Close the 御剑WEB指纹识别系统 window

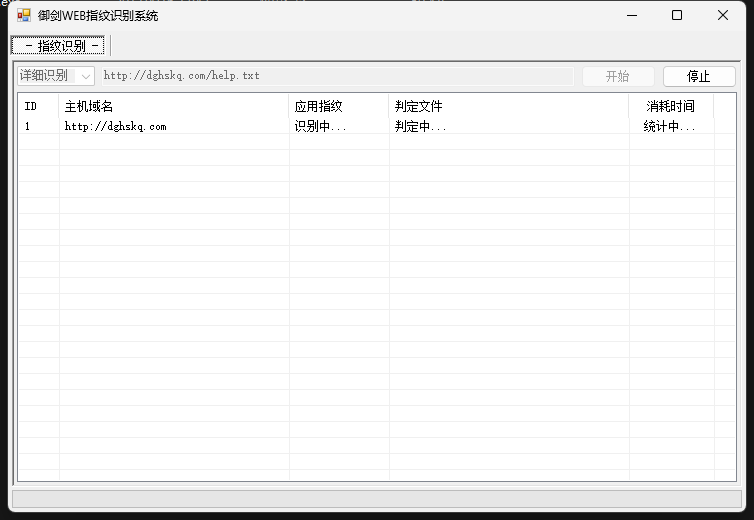[x=723, y=15]
